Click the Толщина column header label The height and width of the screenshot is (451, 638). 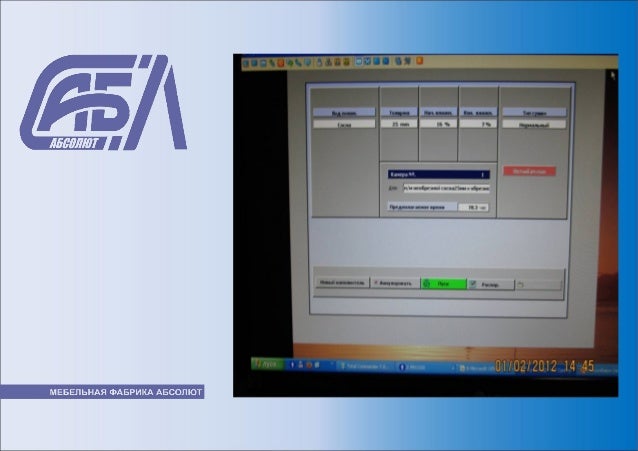[399, 112]
